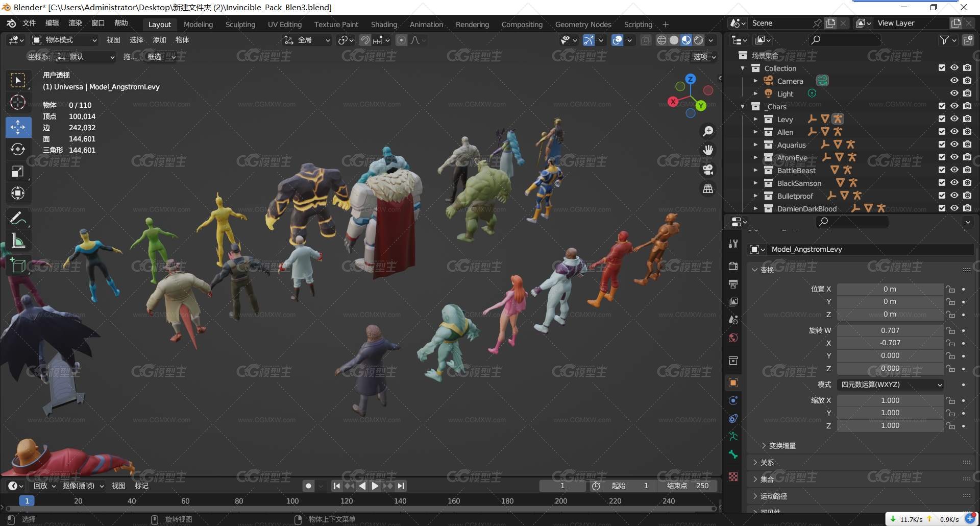This screenshot has height=526, width=980.
Task: Uncheck the Allen collection checkbox
Action: pyautogui.click(x=942, y=132)
